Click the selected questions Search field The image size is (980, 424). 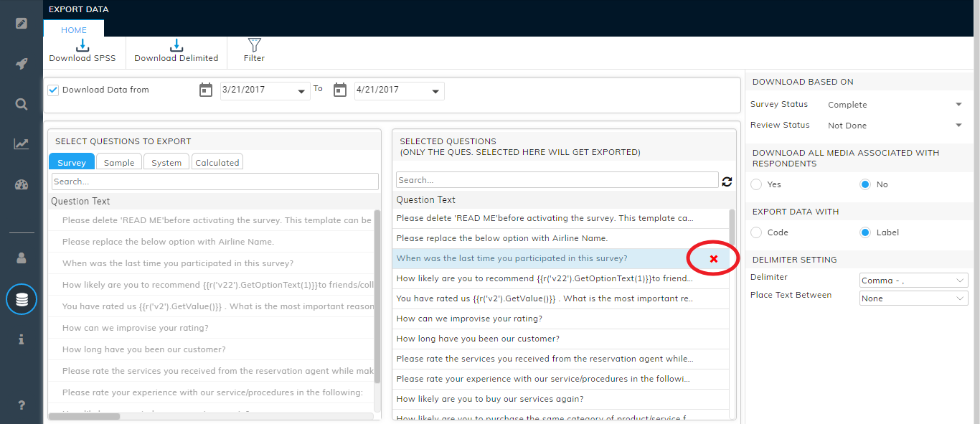pyautogui.click(x=557, y=180)
